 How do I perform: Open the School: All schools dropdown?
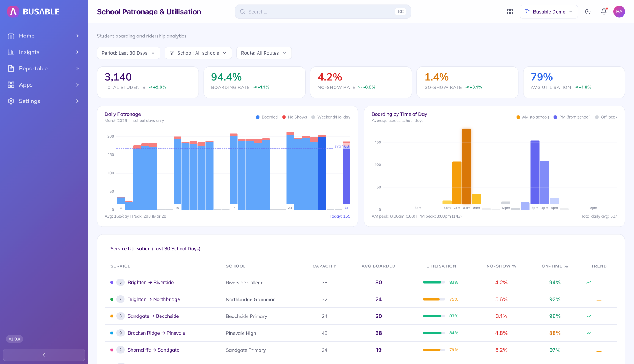pyautogui.click(x=198, y=53)
